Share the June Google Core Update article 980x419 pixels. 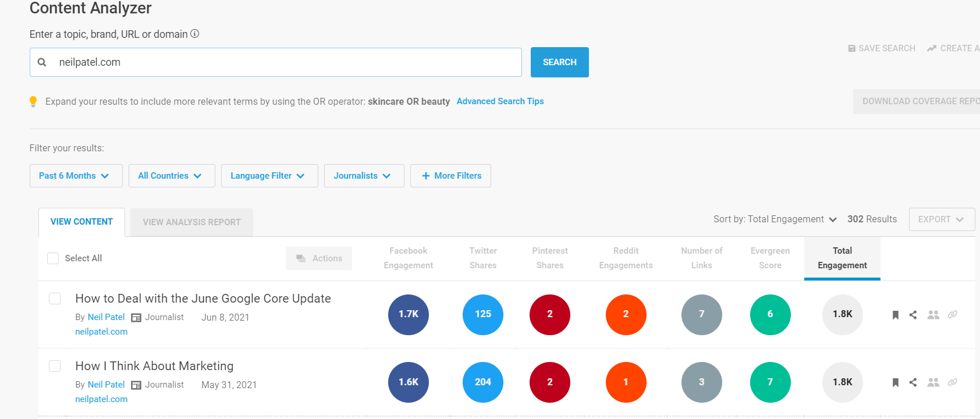913,315
